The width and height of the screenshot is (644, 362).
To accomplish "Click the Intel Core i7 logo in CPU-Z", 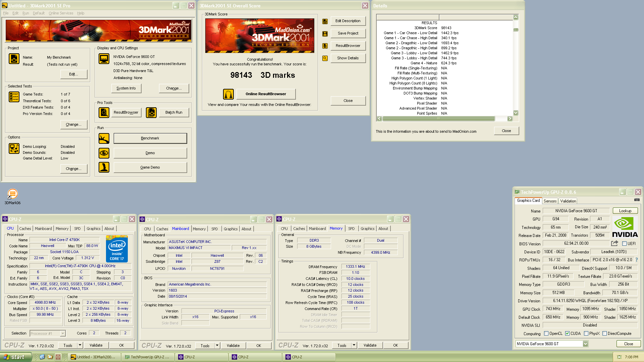I will [x=117, y=249].
